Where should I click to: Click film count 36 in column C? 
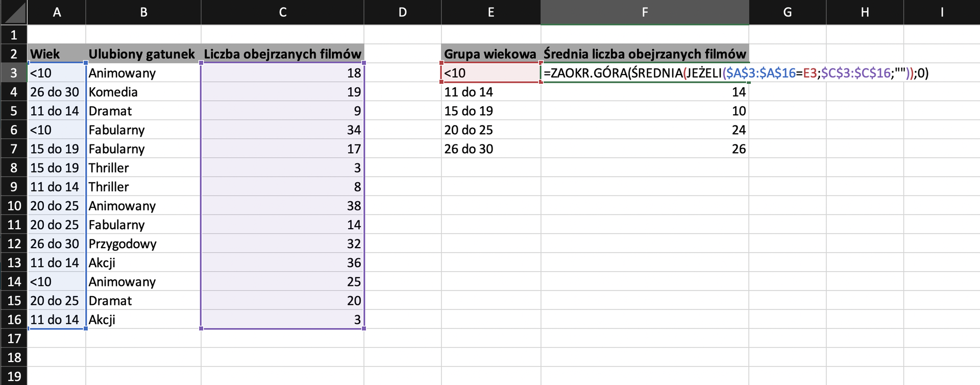tap(283, 262)
